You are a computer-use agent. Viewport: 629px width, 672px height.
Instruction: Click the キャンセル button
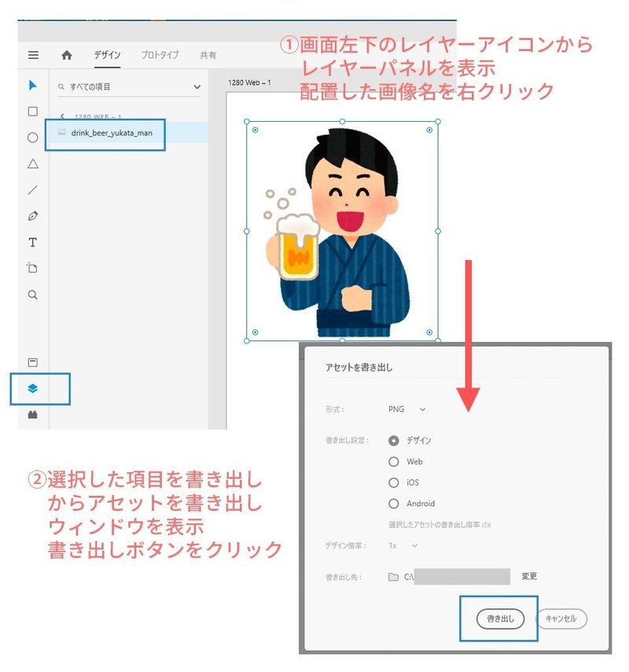coord(561,619)
